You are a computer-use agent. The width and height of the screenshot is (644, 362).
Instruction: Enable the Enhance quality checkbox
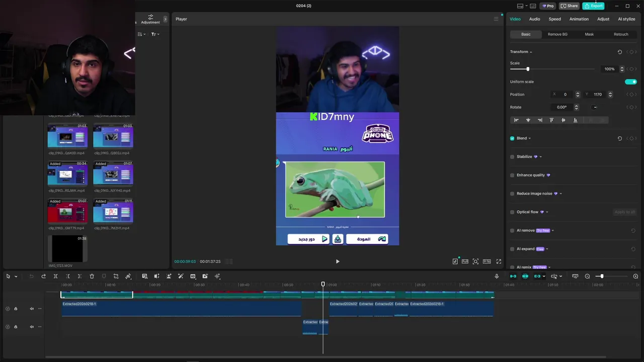coord(512,175)
